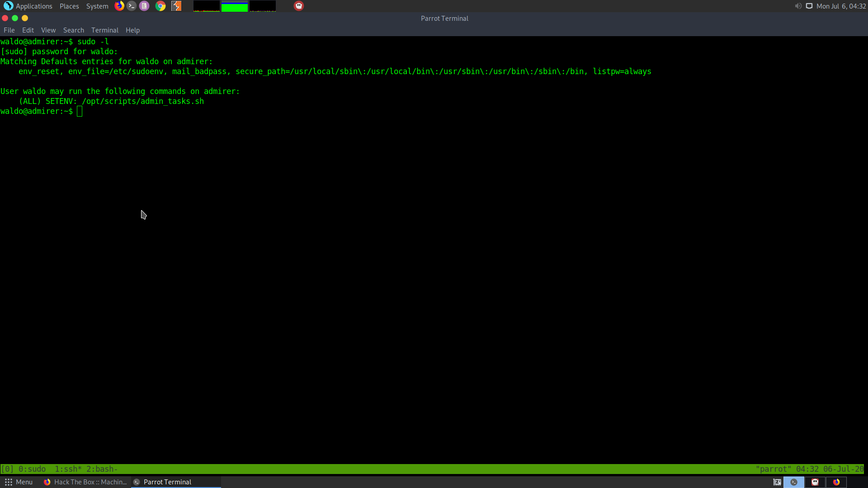Image resolution: width=868 pixels, height=488 pixels.
Task: Click the green CPU monitor graph applet
Action: pyautogui.click(x=235, y=6)
